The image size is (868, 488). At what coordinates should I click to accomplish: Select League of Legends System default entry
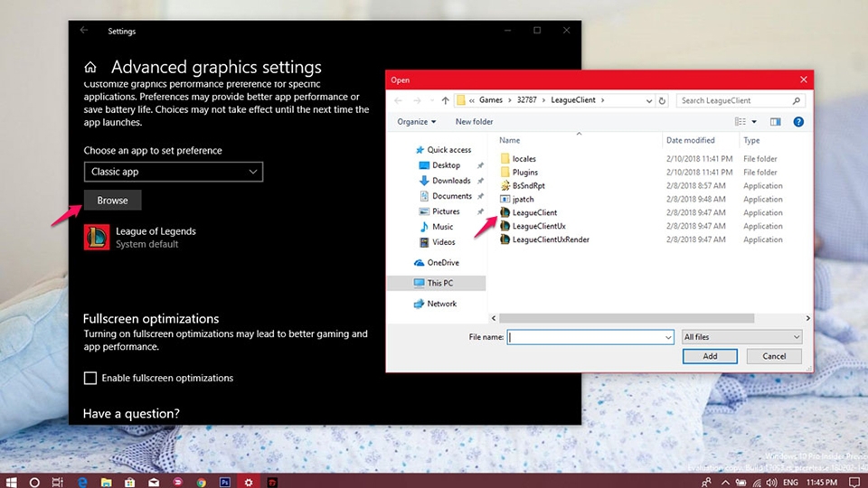(140, 238)
